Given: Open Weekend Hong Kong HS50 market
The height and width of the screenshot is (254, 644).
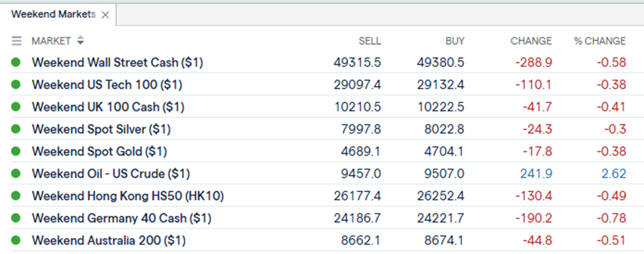Looking at the screenshot, I should pos(128,196).
